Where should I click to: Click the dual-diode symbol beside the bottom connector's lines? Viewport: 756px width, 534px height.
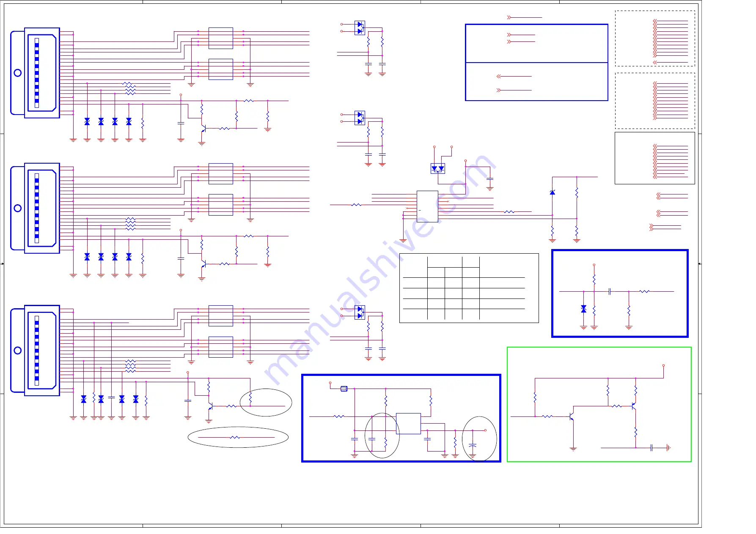360,312
